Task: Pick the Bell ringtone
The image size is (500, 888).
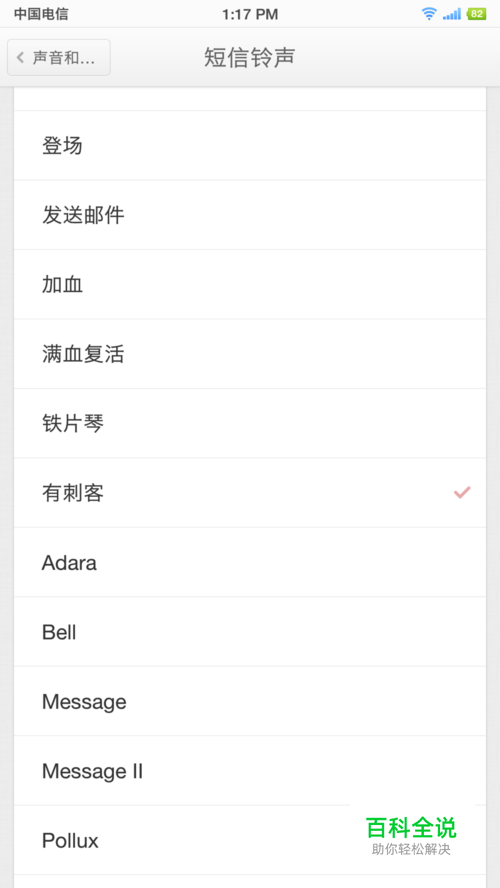Action: 250,632
